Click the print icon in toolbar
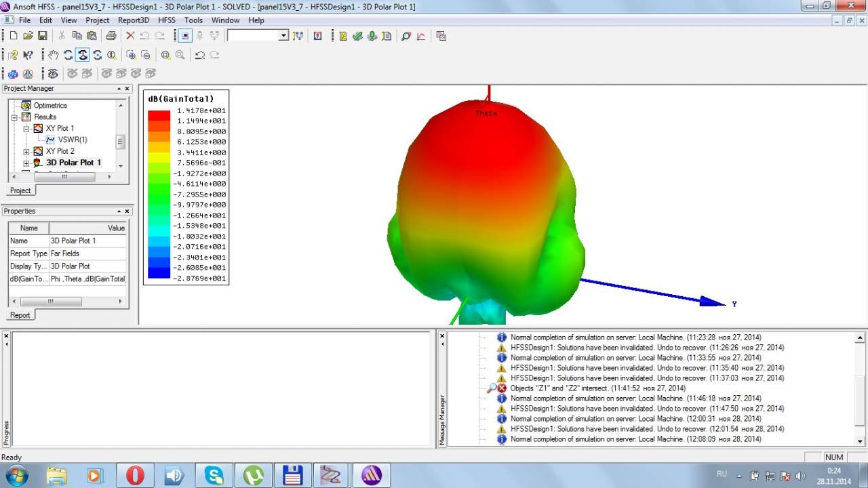Image resolution: width=868 pixels, height=488 pixels. [x=111, y=36]
